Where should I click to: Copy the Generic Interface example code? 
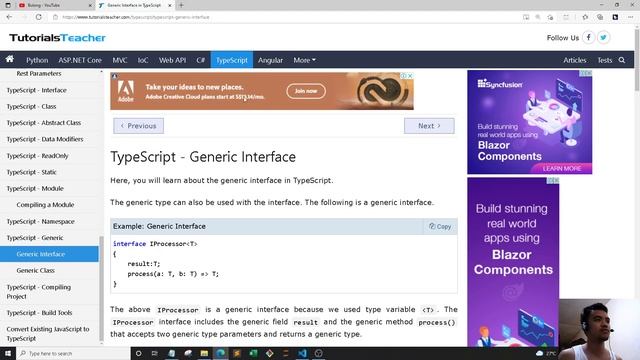(440, 226)
